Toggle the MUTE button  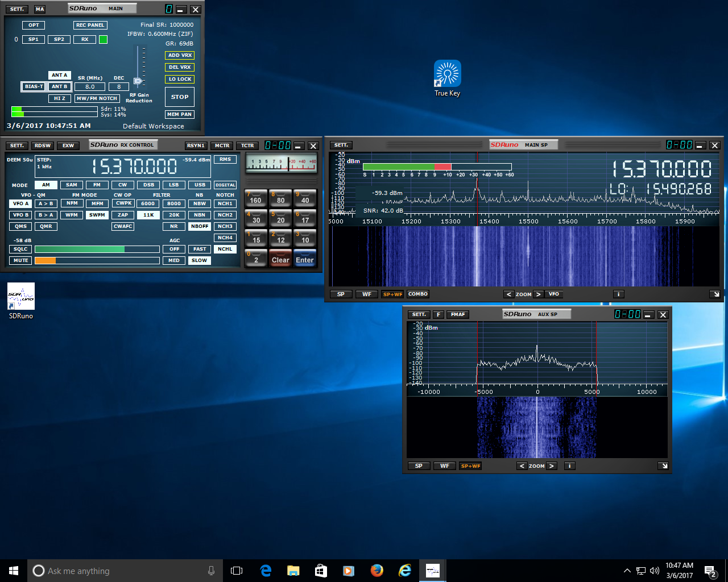click(x=20, y=260)
